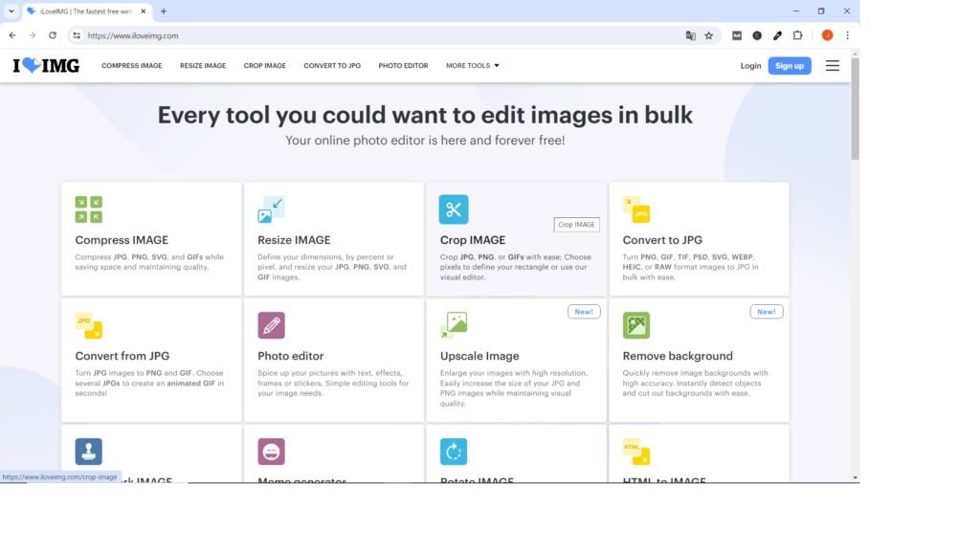This screenshot has height=551, width=980.
Task: Click the Remove background icon
Action: tap(636, 325)
